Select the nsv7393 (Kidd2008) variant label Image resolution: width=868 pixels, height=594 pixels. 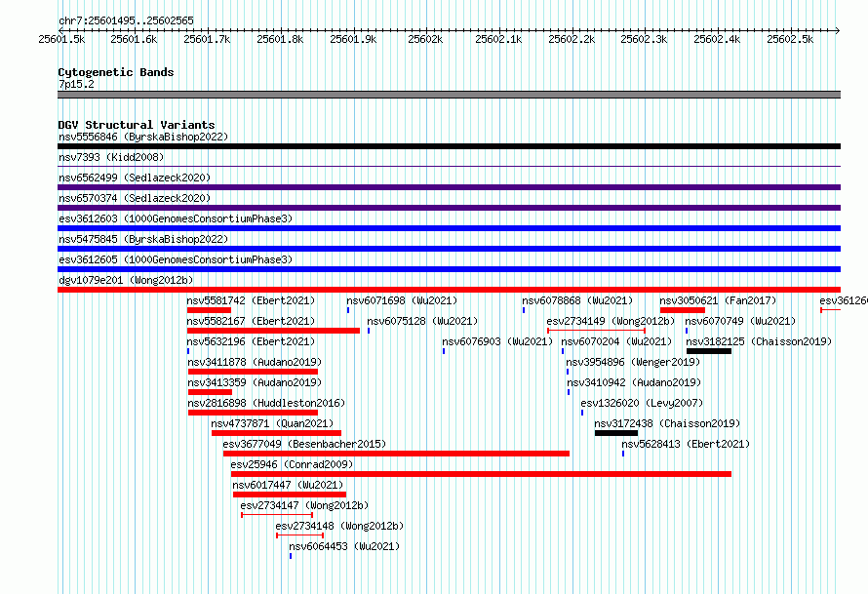[x=111, y=157]
